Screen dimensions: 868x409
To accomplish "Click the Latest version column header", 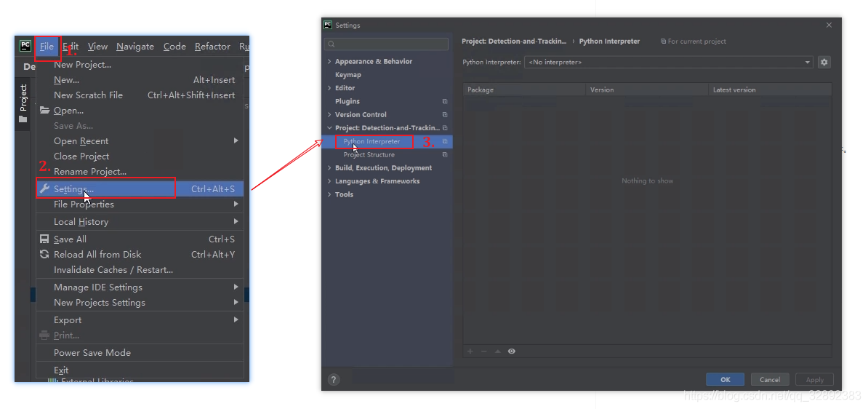I will click(x=770, y=90).
